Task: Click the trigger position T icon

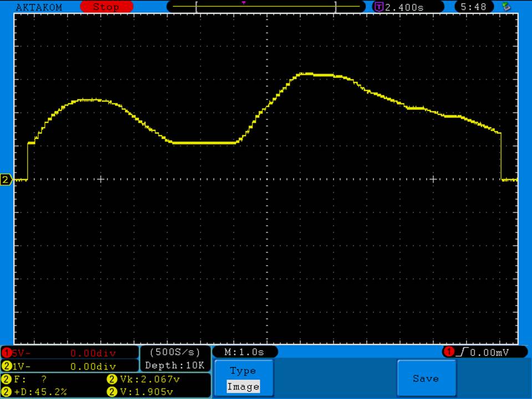Action: coord(378,7)
